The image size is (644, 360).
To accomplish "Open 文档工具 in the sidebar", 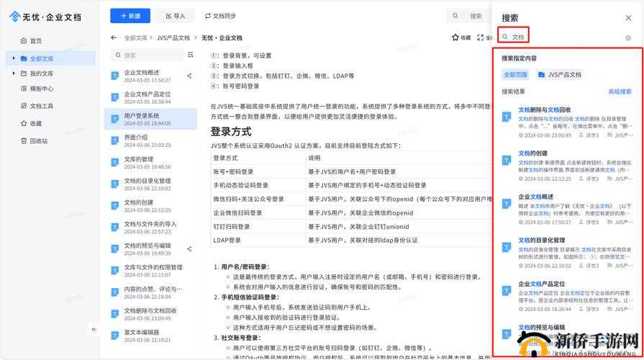I will pos(42,106).
